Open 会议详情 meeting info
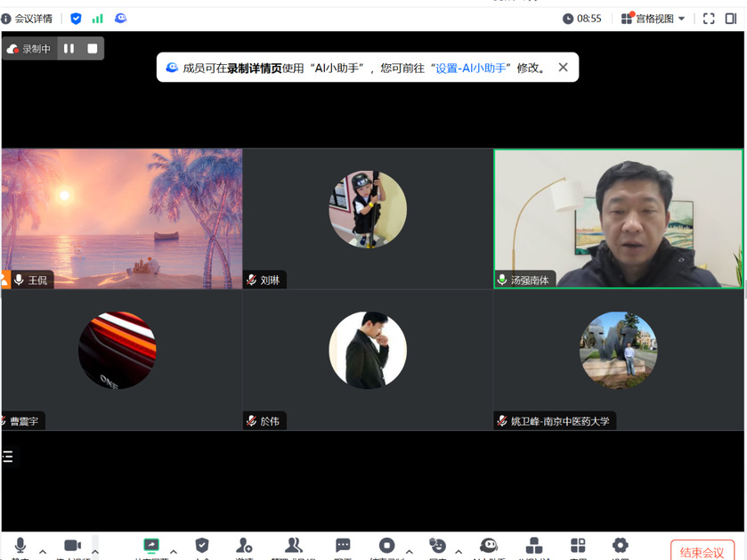Viewport: 747px width, 560px height. coord(28,19)
